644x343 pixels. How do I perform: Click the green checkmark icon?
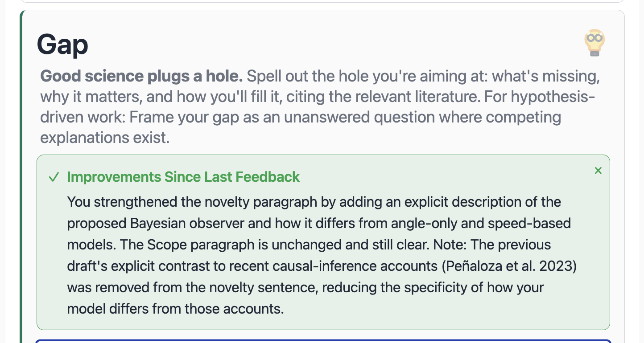click(54, 177)
